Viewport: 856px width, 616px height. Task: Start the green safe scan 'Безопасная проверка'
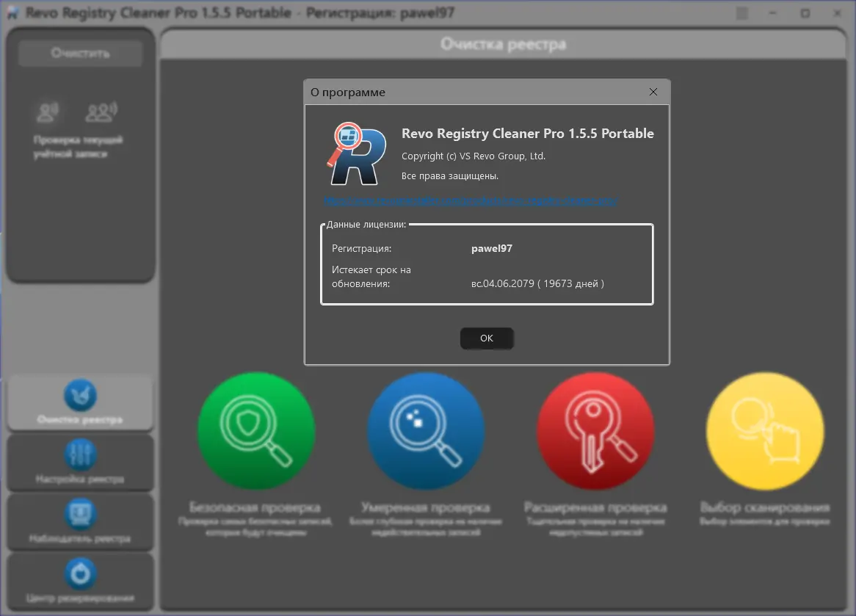[x=256, y=431]
